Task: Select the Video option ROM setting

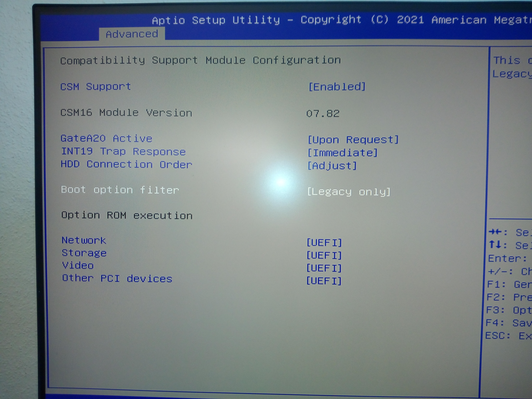Action: coord(78,265)
